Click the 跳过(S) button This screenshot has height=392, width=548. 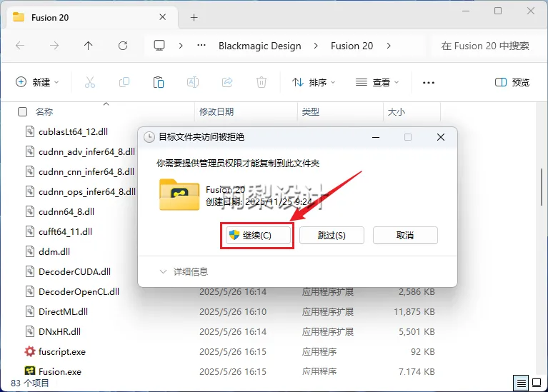pos(332,236)
